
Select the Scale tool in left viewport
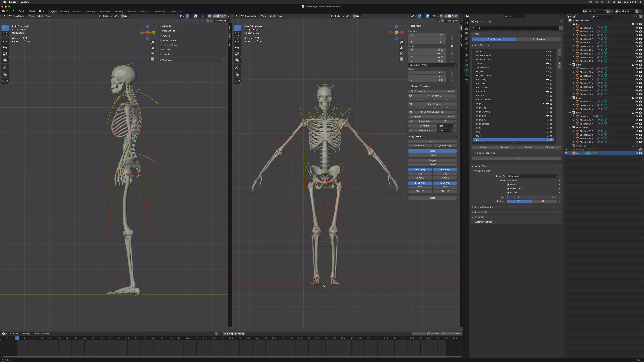coord(5,54)
